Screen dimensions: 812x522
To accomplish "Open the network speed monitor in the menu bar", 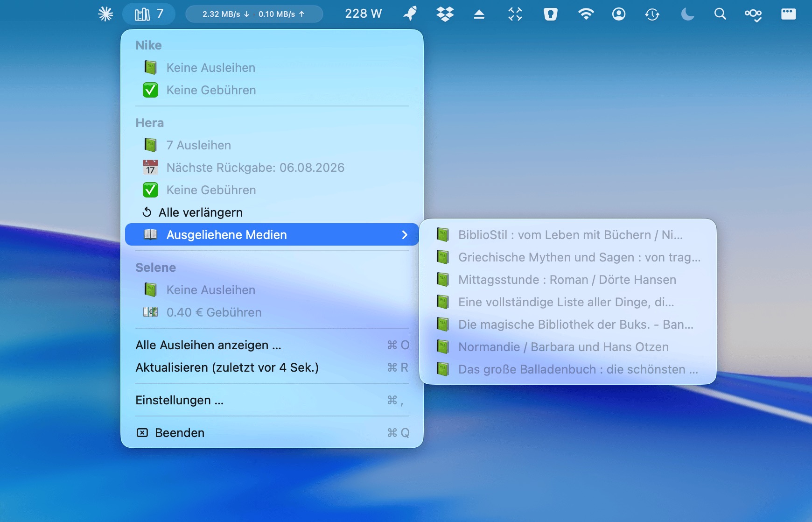I will click(254, 14).
